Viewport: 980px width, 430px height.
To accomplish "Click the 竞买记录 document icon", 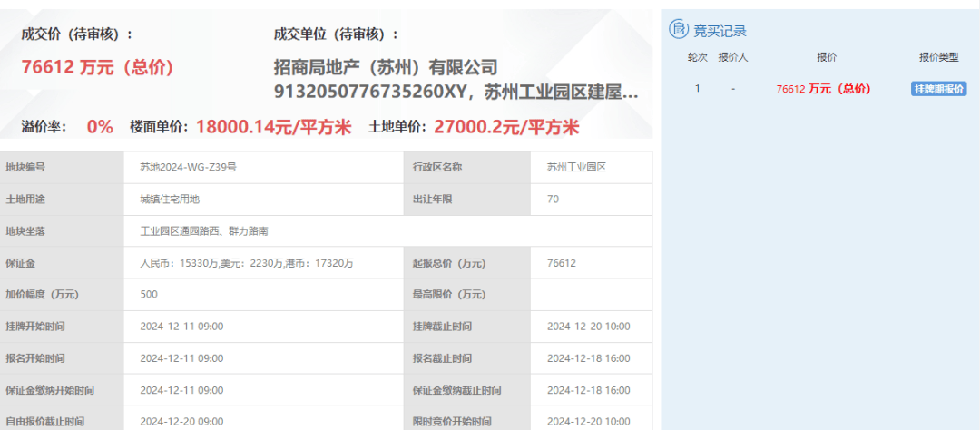I will pyautogui.click(x=678, y=29).
